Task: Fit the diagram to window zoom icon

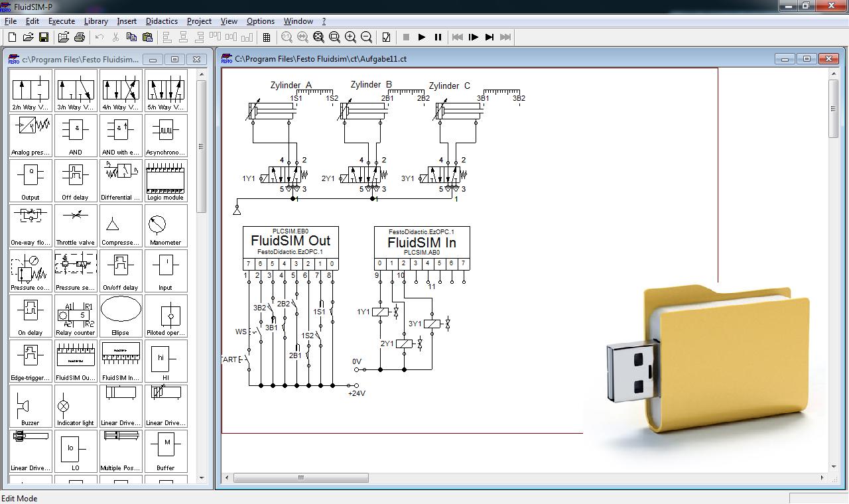Action: [x=318, y=37]
